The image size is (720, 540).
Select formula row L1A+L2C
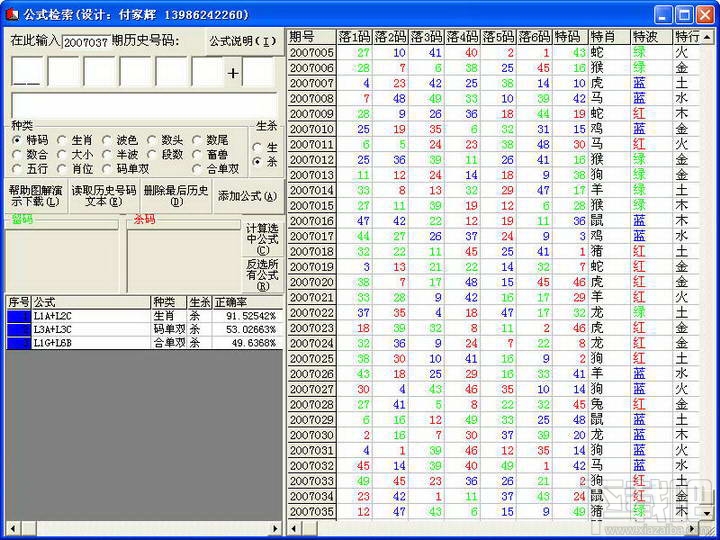[144, 316]
